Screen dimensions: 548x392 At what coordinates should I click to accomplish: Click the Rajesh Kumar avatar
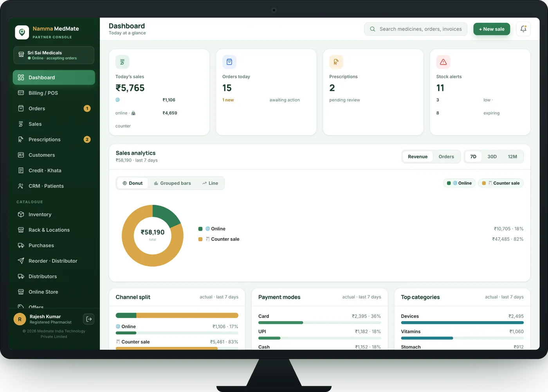coord(20,319)
